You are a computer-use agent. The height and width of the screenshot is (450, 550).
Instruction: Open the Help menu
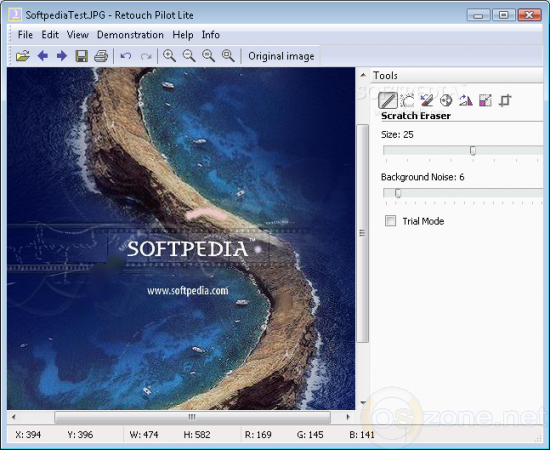[183, 35]
